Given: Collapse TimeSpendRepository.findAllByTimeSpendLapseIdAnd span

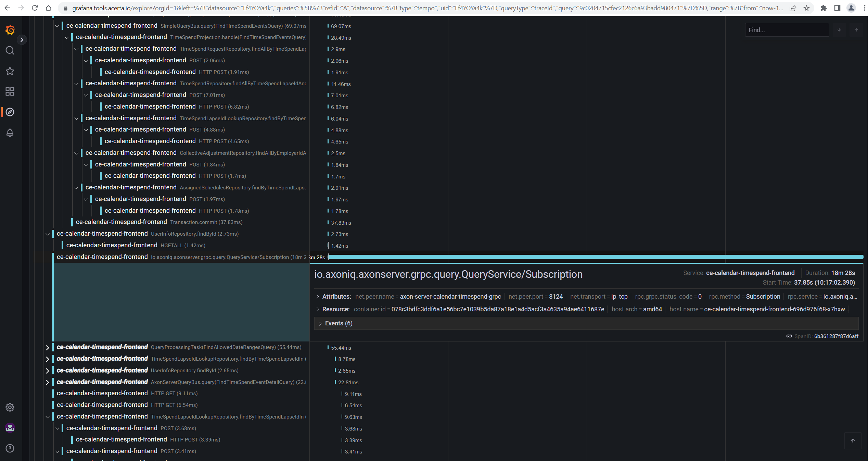Looking at the screenshot, I should [x=76, y=84].
